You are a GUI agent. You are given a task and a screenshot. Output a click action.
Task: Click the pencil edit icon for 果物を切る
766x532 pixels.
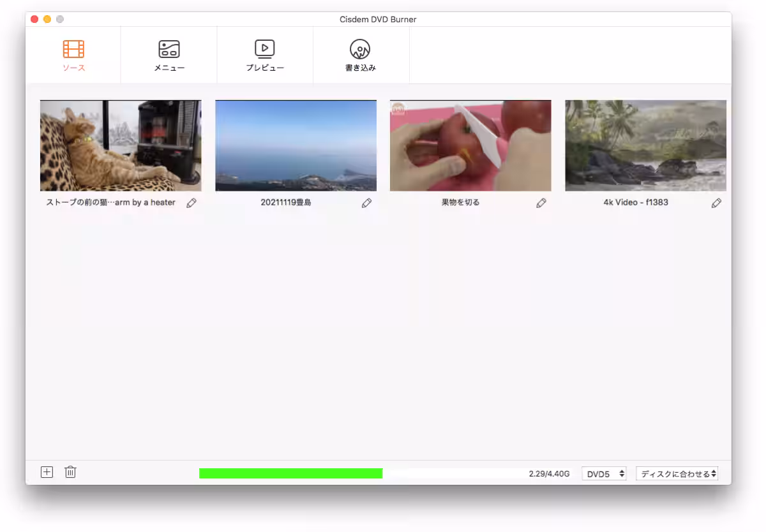pos(541,203)
